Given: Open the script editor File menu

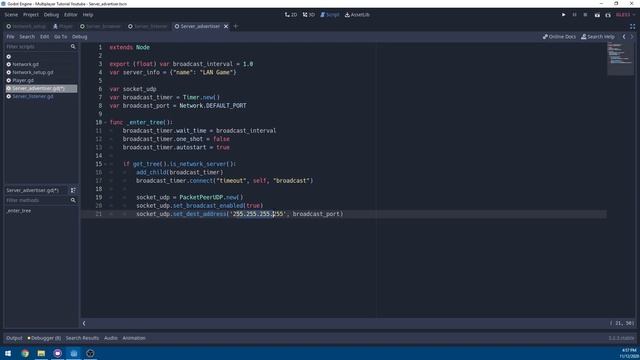Looking at the screenshot, I should 10,37.
